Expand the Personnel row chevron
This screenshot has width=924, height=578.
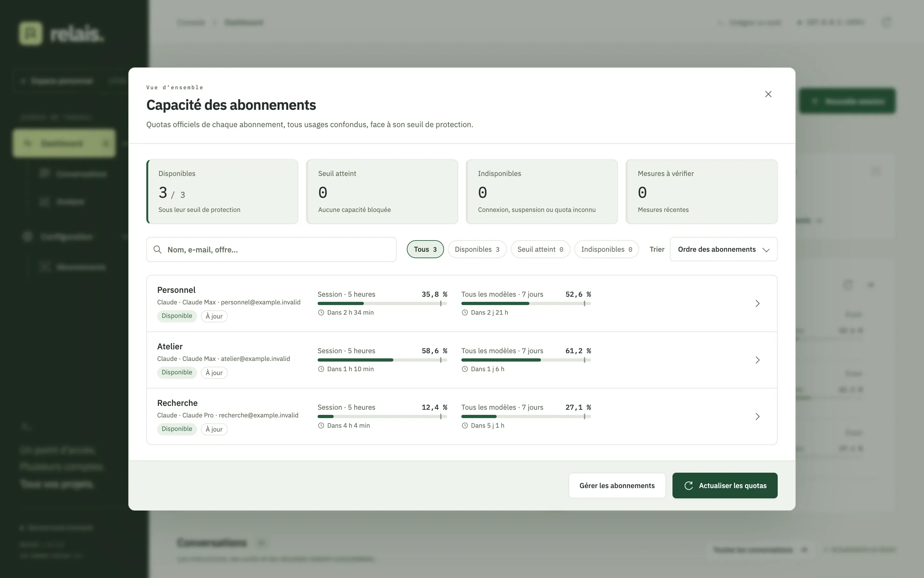[x=757, y=303]
